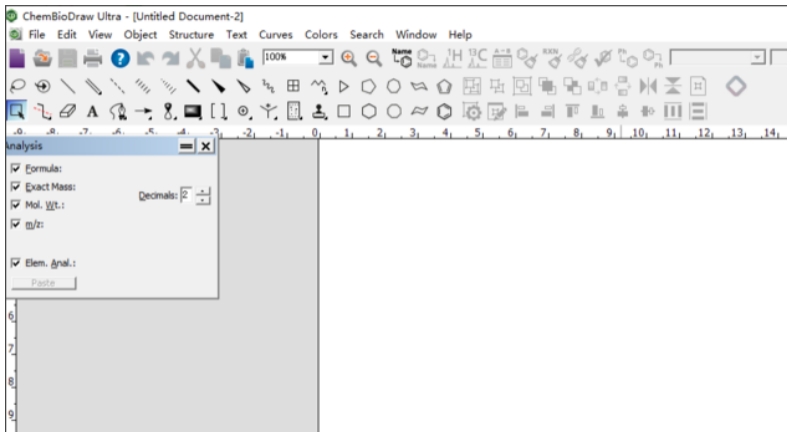Select the Solid Bond tool
The image size is (792, 432).
(x=68, y=86)
